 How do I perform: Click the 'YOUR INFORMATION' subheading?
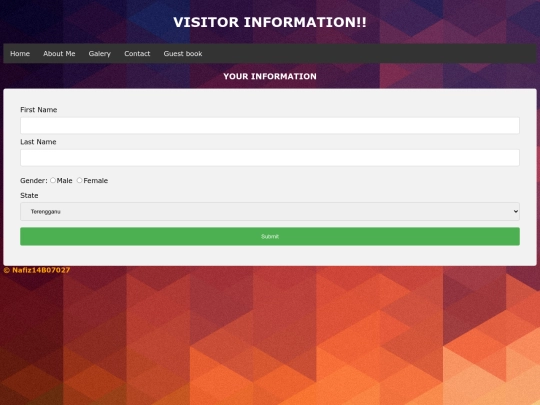click(x=270, y=76)
